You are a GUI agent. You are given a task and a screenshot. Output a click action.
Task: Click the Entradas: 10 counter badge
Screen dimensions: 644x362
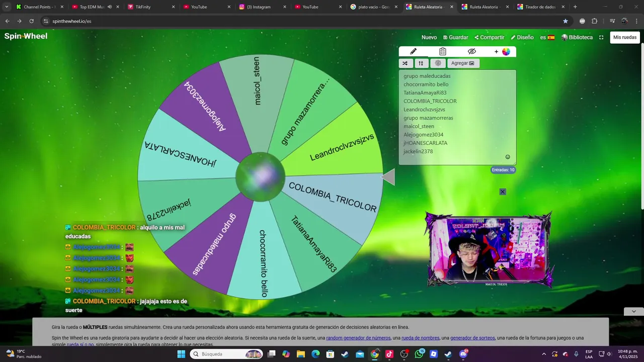pos(503,170)
